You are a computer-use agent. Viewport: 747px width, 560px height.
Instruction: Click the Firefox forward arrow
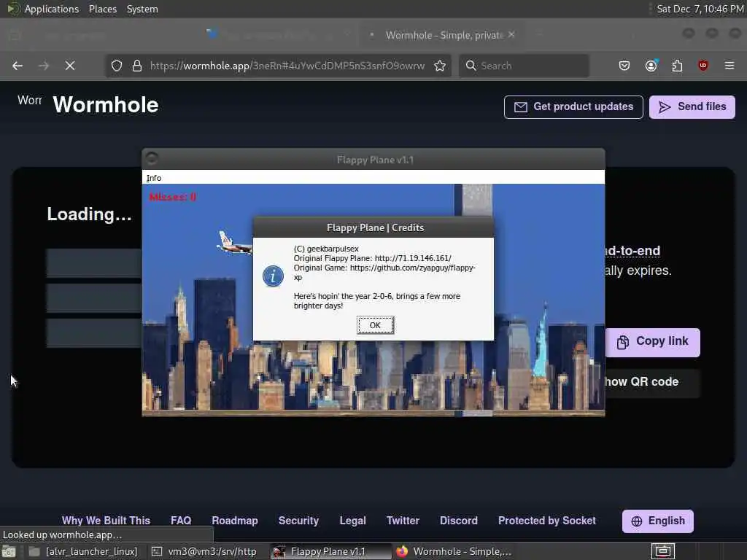pyautogui.click(x=44, y=66)
